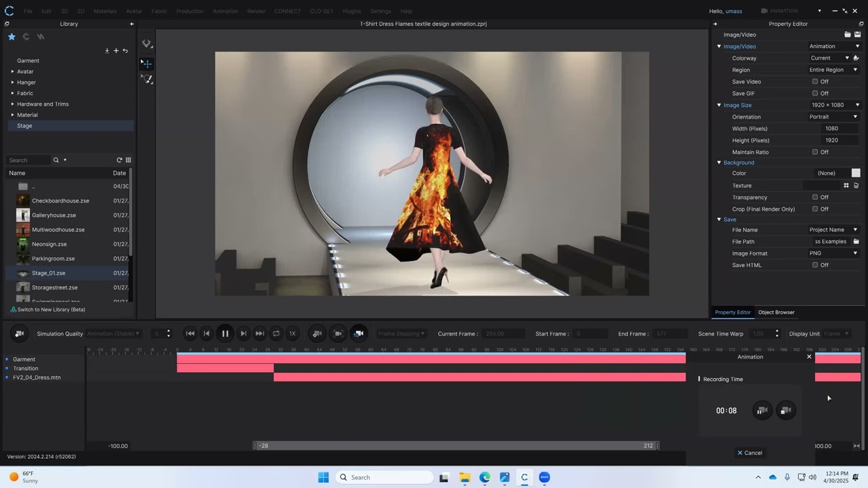The image size is (868, 488).
Task: Enable the Save Video checkbox
Action: point(815,82)
